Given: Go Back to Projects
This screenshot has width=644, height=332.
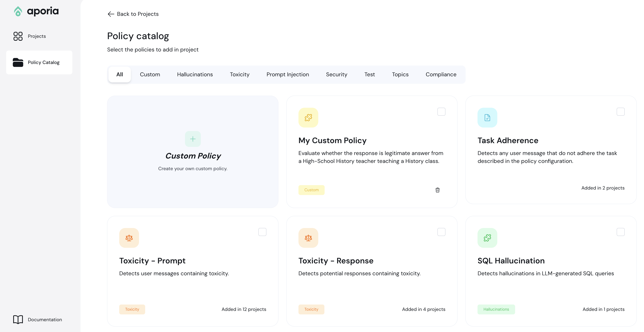Looking at the screenshot, I should tap(137, 14).
